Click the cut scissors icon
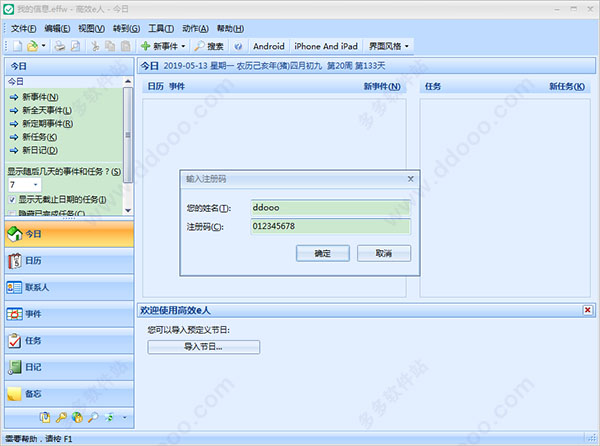 pyautogui.click(x=95, y=46)
